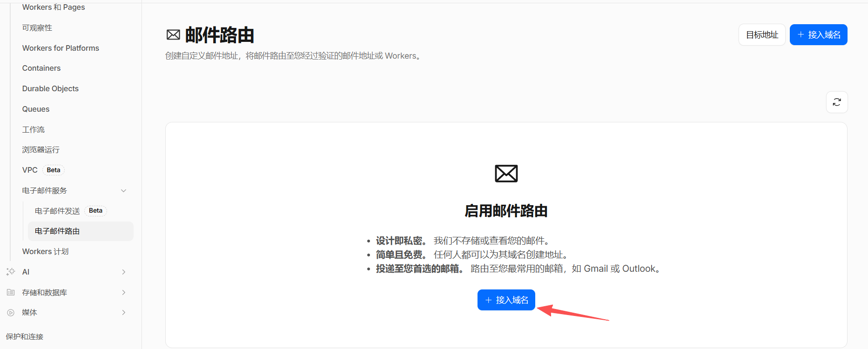Open VPC Beta menu item
868x349 pixels.
43,170
